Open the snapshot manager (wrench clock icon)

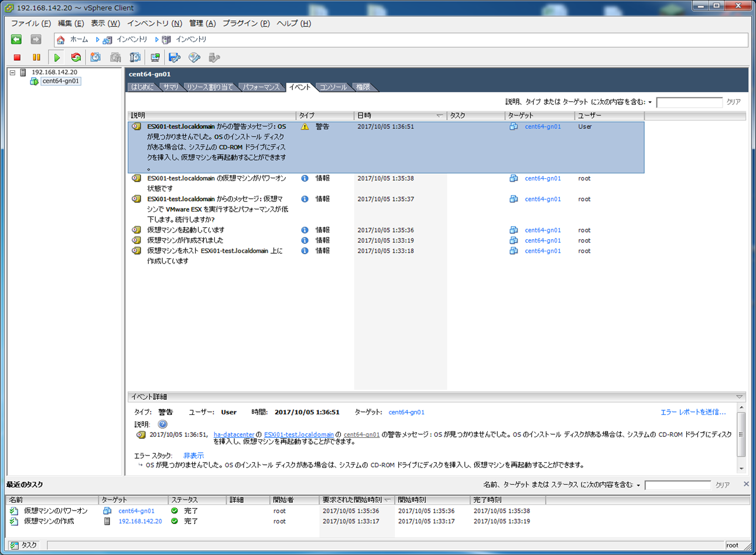(135, 57)
